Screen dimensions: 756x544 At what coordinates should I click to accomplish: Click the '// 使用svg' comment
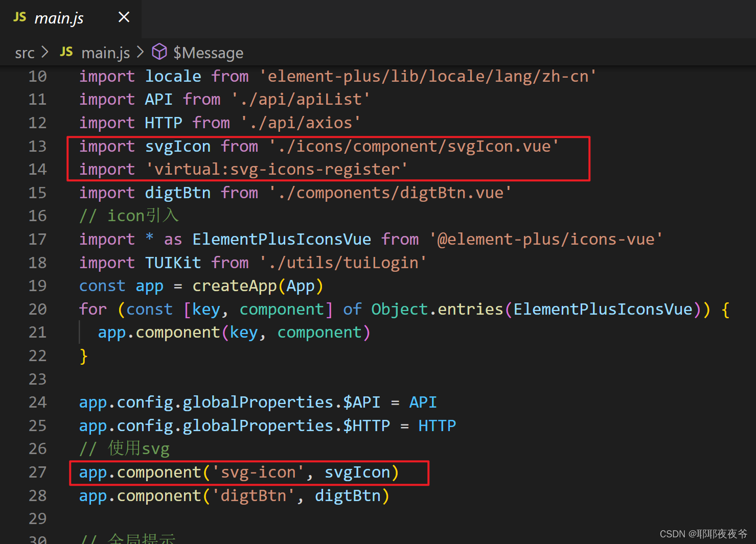click(125, 449)
